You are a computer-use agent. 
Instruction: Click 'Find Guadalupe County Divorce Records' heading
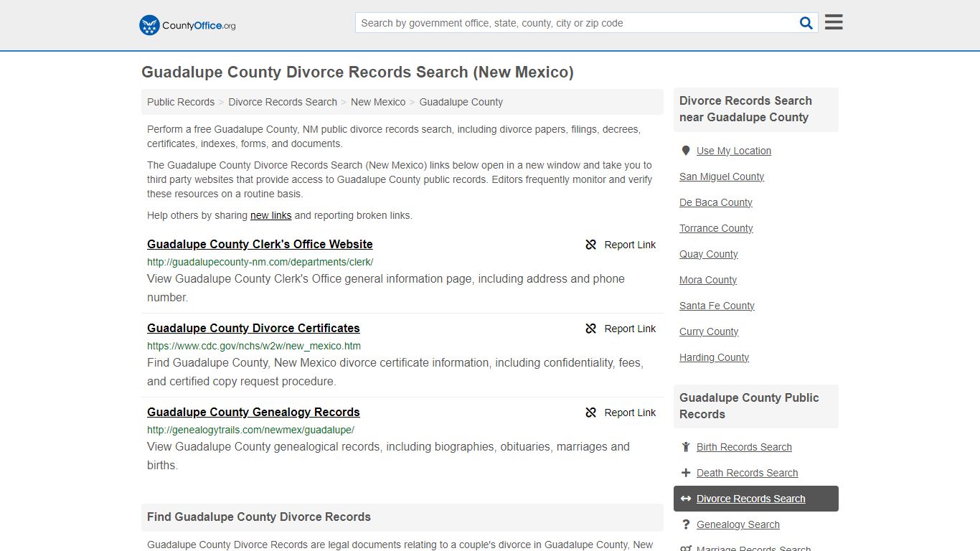click(259, 517)
